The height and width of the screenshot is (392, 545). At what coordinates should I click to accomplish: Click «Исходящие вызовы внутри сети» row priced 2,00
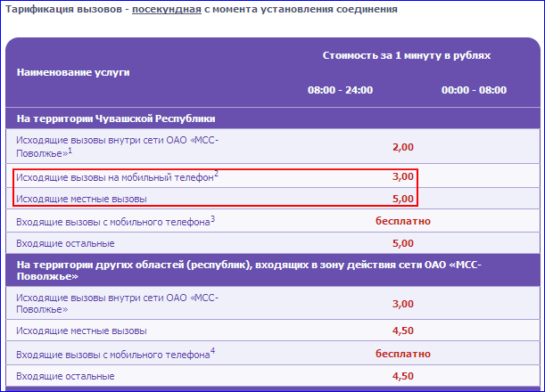click(273, 146)
